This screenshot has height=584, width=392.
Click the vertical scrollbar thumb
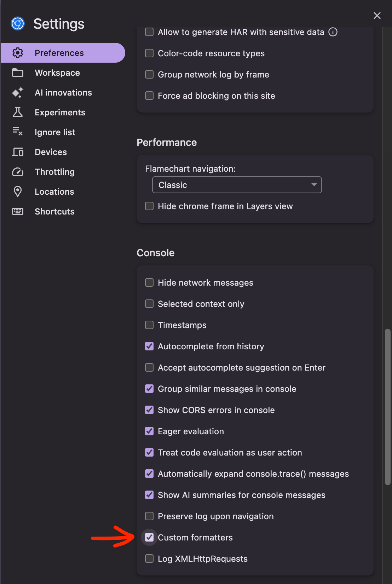click(388, 407)
